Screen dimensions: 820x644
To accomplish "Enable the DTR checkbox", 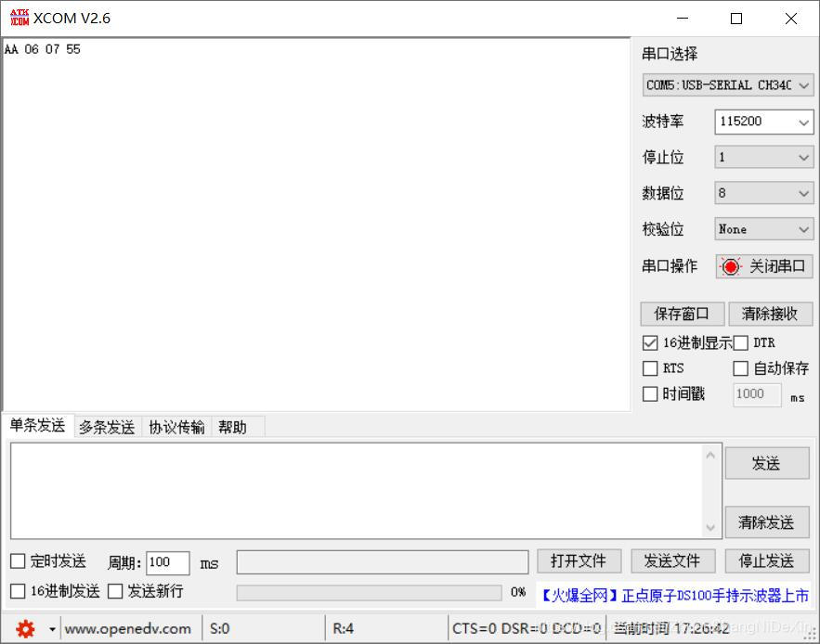I will (740, 343).
